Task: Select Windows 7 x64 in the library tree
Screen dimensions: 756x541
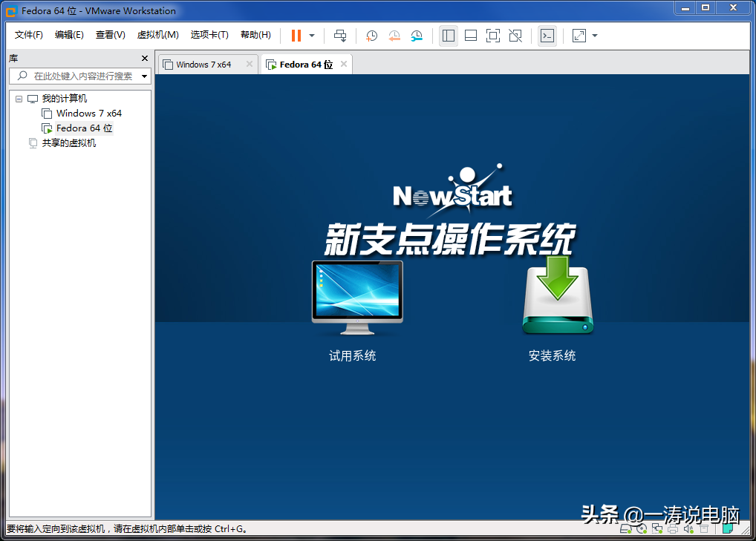Action: coord(88,114)
